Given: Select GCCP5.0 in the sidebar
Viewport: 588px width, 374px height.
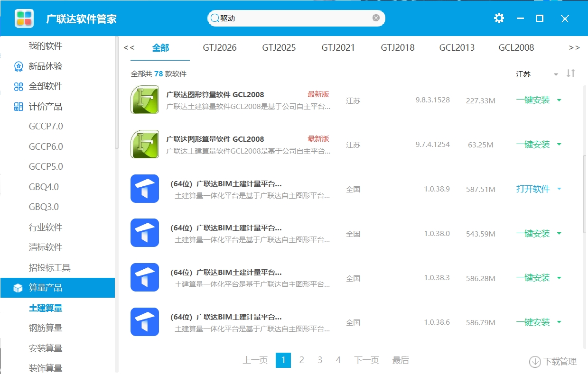Looking at the screenshot, I should [x=46, y=167].
